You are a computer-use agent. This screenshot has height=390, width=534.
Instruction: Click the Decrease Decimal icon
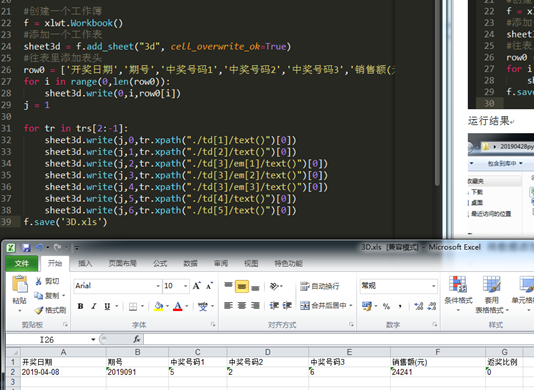[x=431, y=306]
